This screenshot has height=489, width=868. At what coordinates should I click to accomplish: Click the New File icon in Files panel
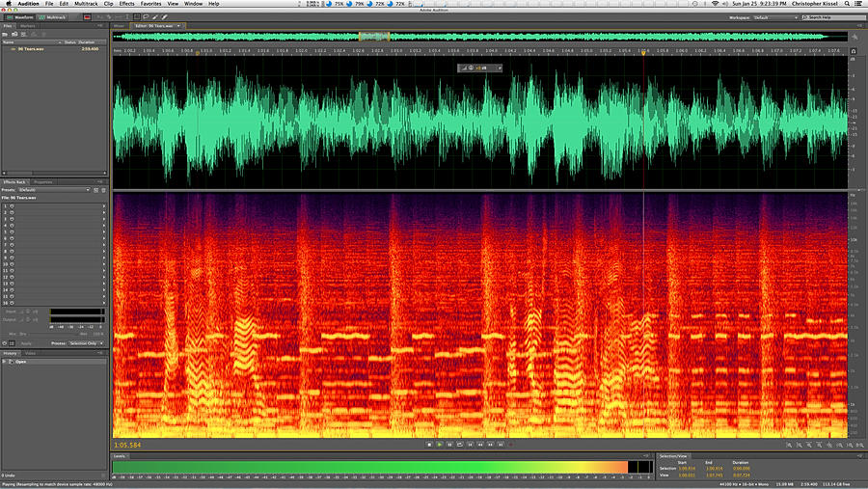24,35
